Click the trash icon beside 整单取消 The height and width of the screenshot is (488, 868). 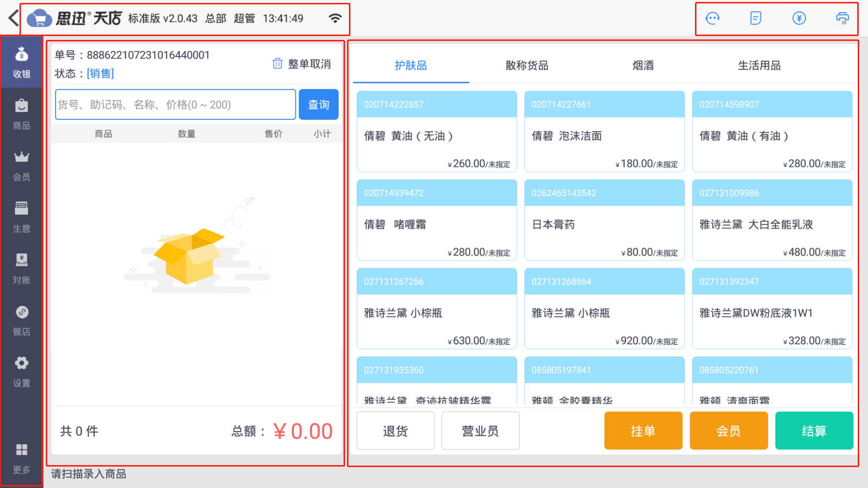pos(277,63)
